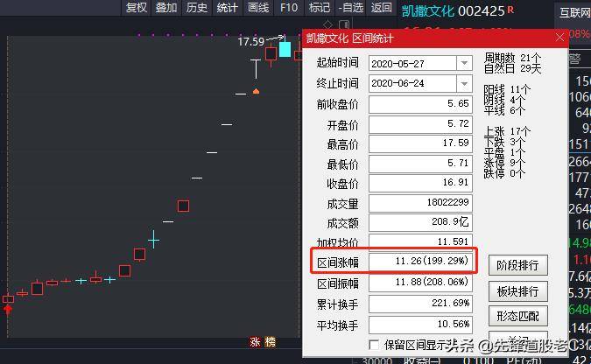
Task: Click the 加权均价 value 11.591
Action: [420, 241]
